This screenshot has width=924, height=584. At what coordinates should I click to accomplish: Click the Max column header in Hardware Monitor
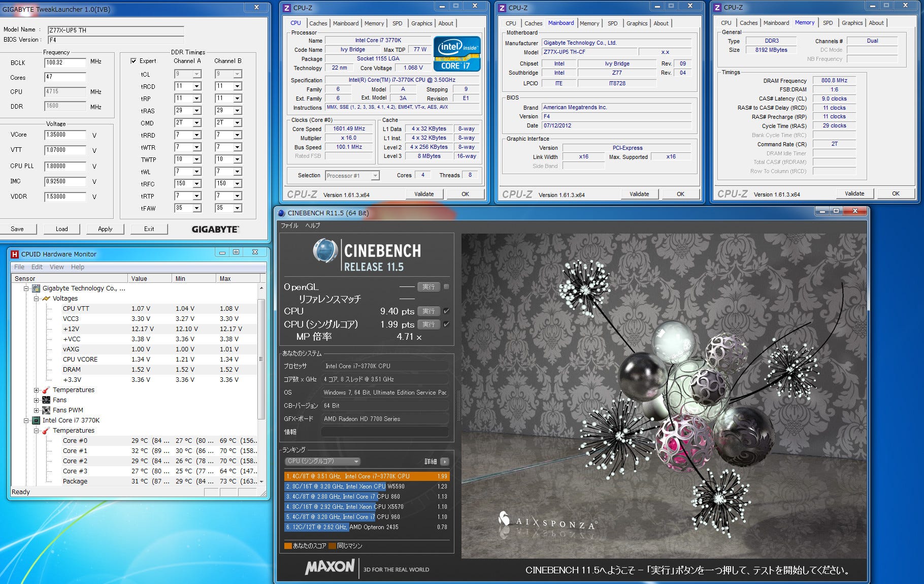coord(238,278)
